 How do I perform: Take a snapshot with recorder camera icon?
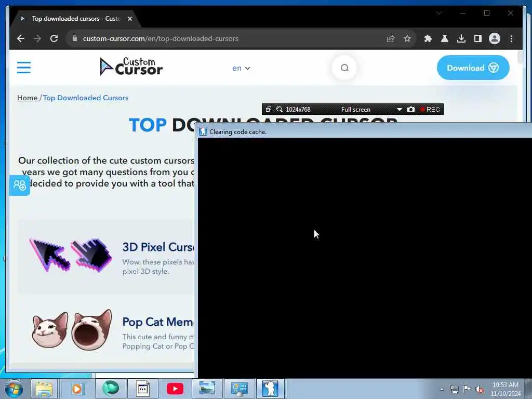pos(411,109)
